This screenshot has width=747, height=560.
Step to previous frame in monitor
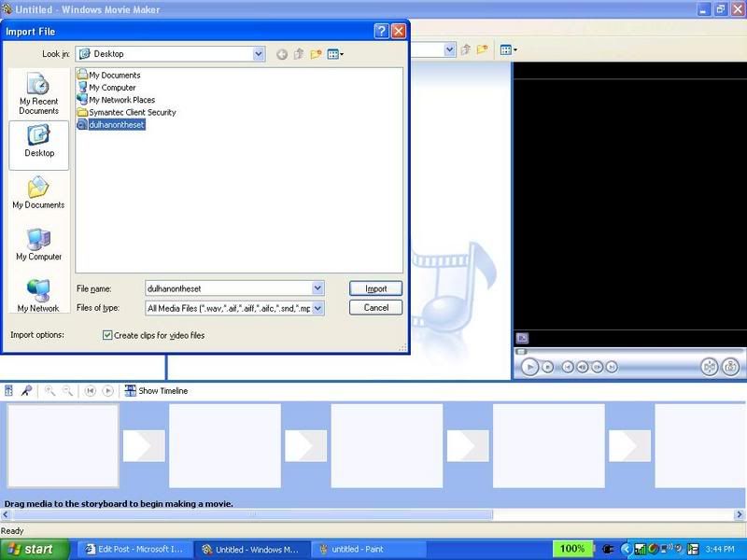(x=582, y=367)
